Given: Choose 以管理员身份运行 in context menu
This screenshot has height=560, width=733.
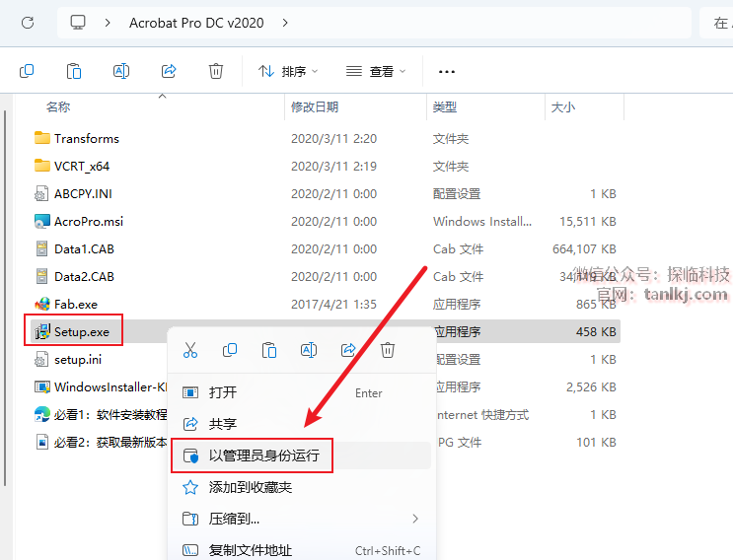Looking at the screenshot, I should pos(302,455).
